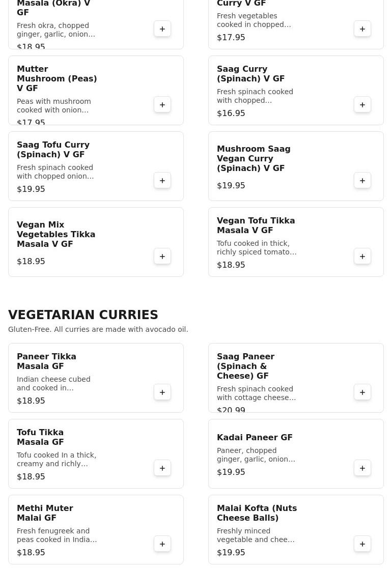
Task: Add fresh vegetables Curry V GF plus
Action: click(x=362, y=29)
